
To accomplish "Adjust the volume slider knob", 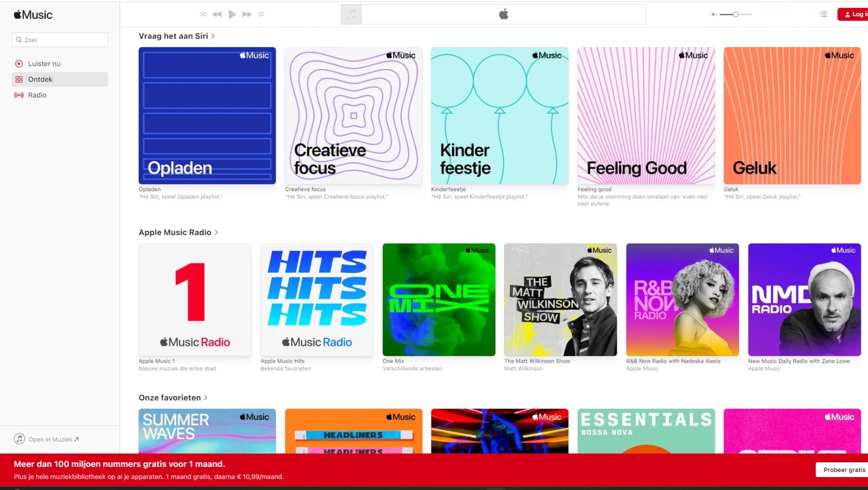I will tap(736, 14).
